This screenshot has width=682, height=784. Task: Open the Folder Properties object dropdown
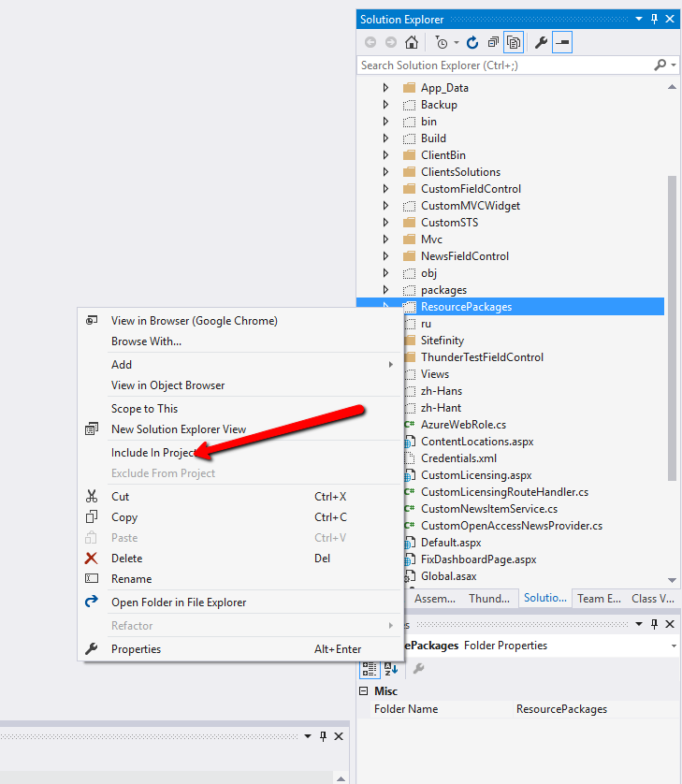(674, 646)
